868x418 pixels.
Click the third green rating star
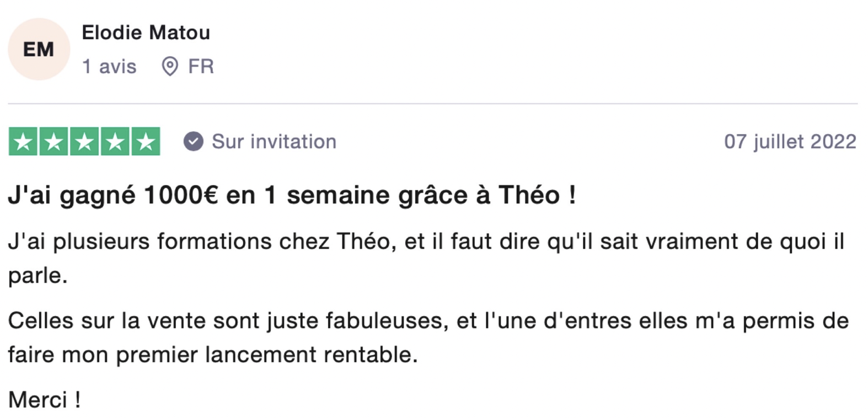coord(84,142)
